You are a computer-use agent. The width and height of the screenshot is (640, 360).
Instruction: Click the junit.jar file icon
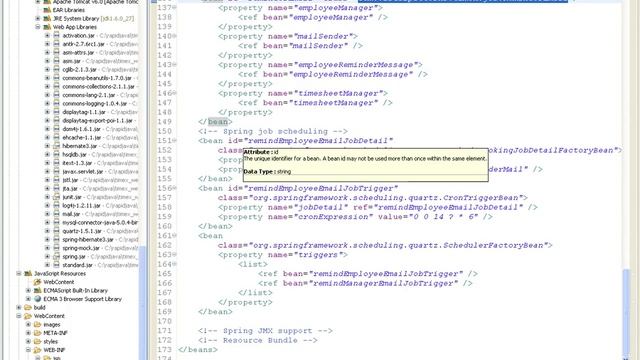pyautogui.click(x=56, y=197)
